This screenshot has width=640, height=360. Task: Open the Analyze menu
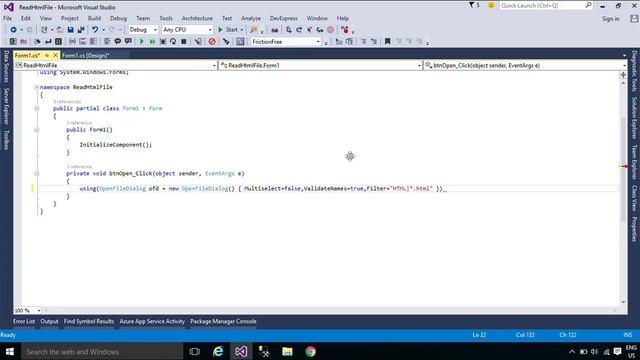pos(251,18)
